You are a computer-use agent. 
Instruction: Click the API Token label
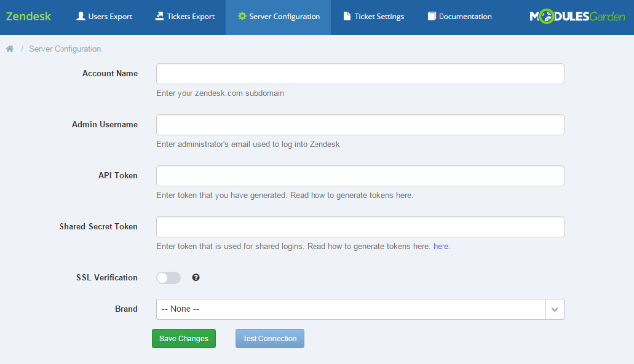(118, 175)
